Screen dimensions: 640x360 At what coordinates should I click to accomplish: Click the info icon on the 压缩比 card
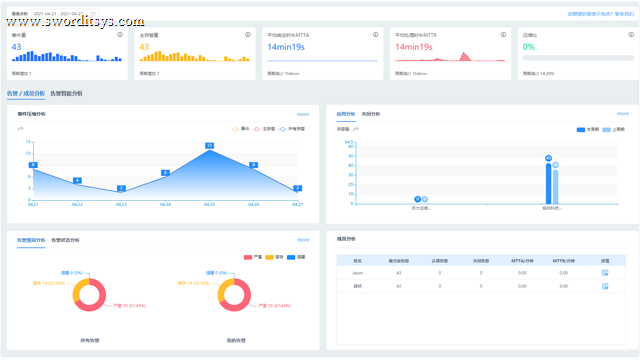(631, 35)
